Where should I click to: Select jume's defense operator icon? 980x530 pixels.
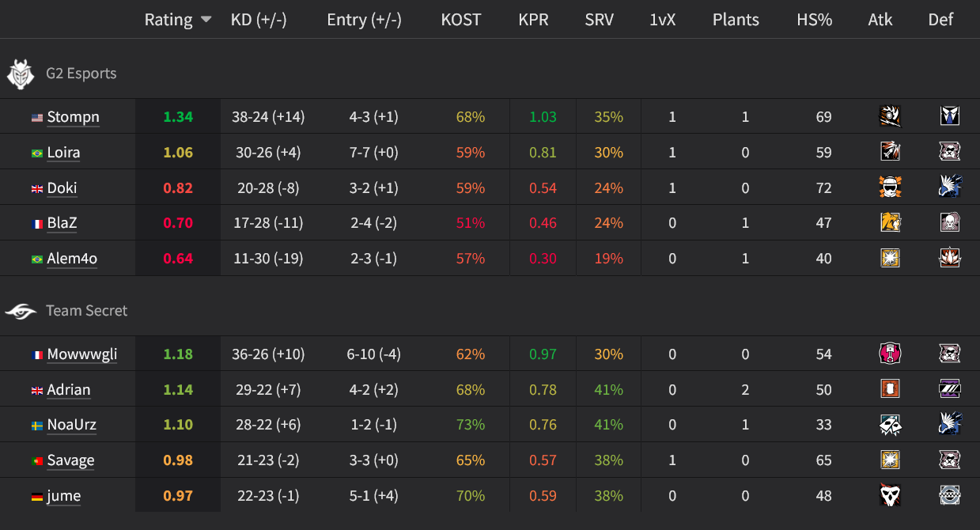[x=949, y=496]
